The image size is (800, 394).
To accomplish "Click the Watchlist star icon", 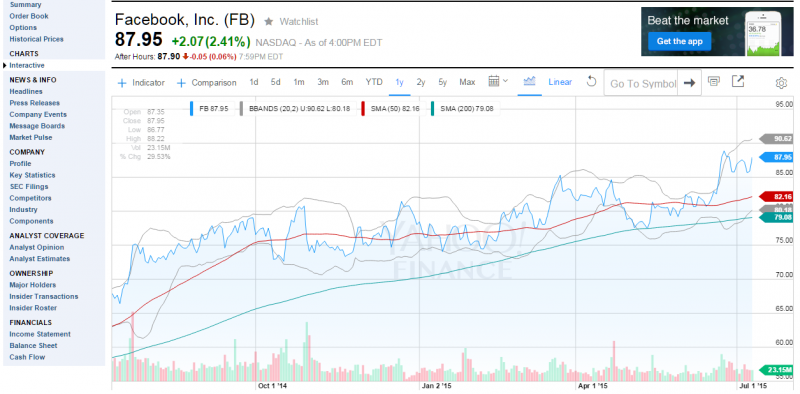I will pos(268,21).
